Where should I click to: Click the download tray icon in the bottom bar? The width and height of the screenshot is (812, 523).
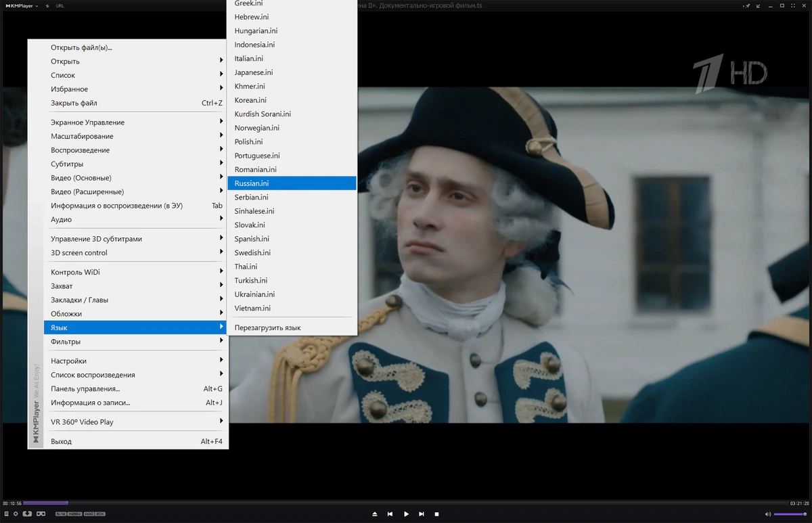point(27,514)
